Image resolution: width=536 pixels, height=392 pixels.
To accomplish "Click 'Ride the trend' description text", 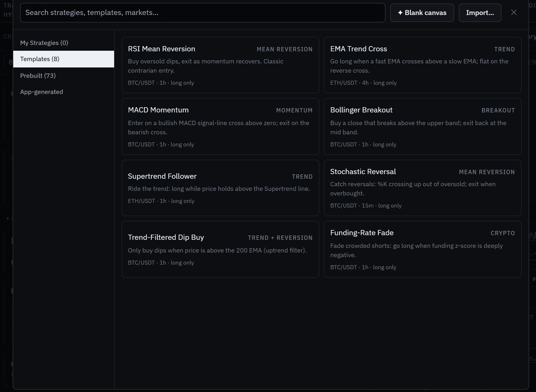I will 219,189.
